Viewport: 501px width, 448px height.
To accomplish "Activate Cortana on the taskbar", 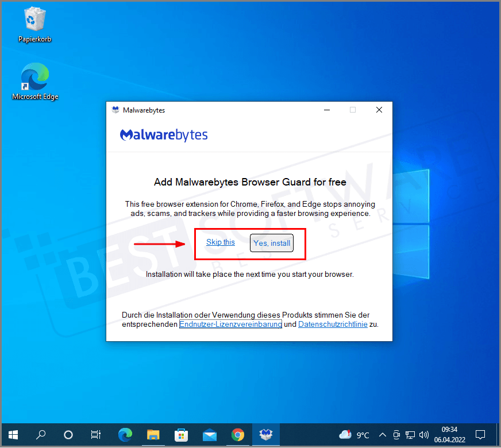I will click(68, 435).
